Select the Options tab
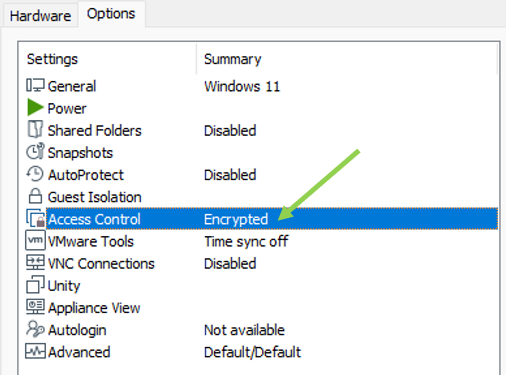This screenshot has width=506, height=375. pyautogui.click(x=111, y=14)
